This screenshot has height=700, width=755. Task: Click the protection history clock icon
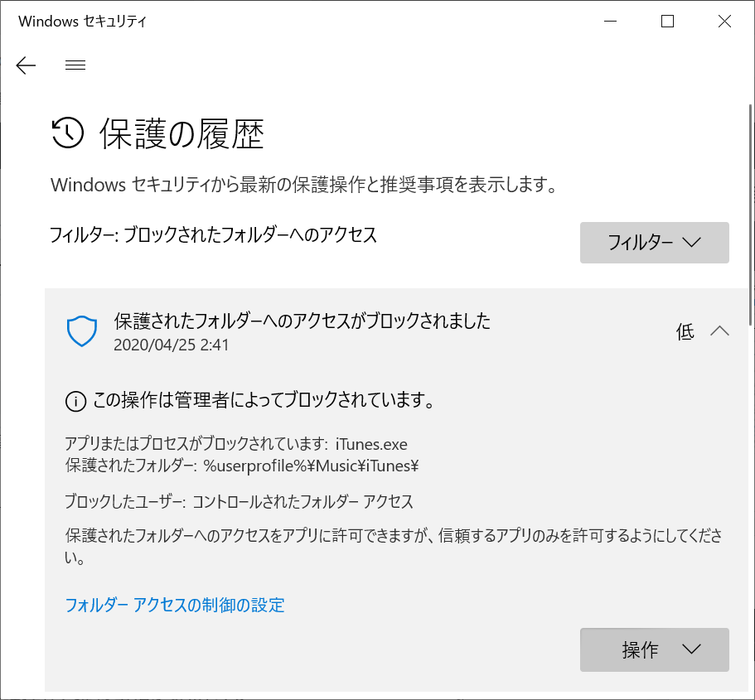[x=67, y=133]
